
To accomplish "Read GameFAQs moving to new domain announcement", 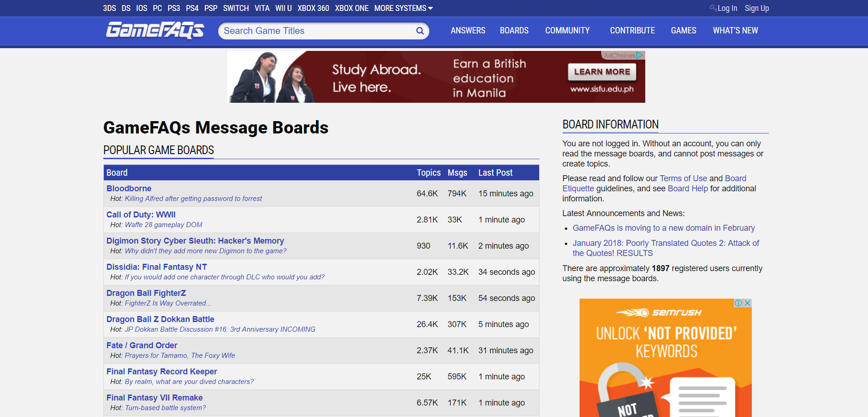I will click(x=663, y=228).
